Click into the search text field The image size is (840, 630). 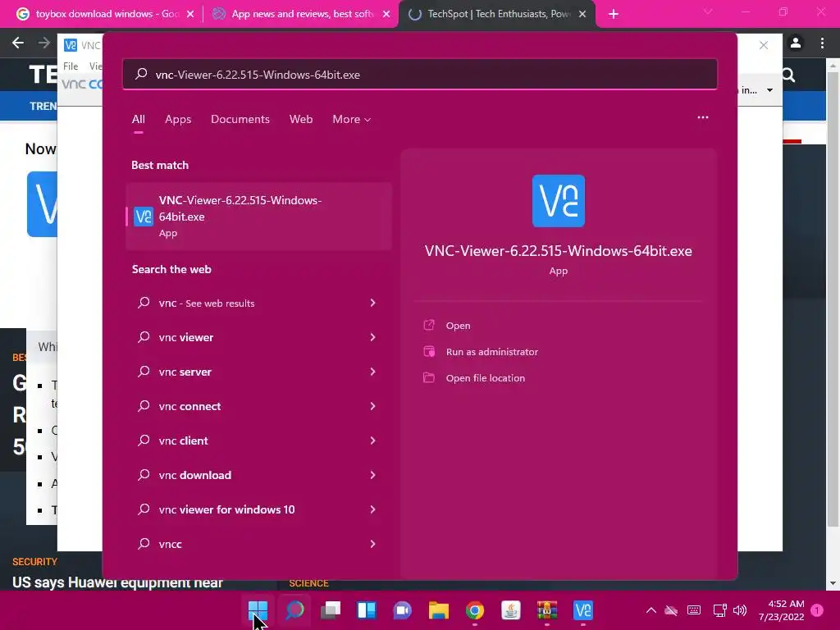pyautogui.click(x=420, y=75)
